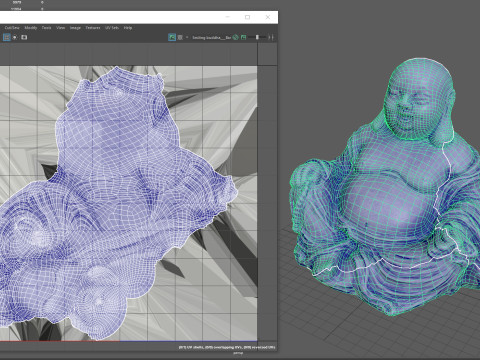Select the 'Smiling buddha' texture name field
This screenshot has width=480, height=360.
(211, 38)
